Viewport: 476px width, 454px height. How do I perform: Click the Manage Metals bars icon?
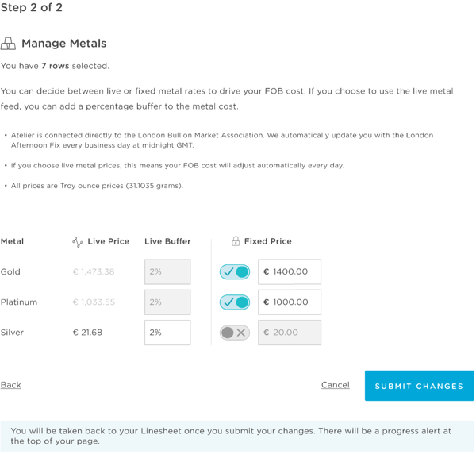click(8, 44)
